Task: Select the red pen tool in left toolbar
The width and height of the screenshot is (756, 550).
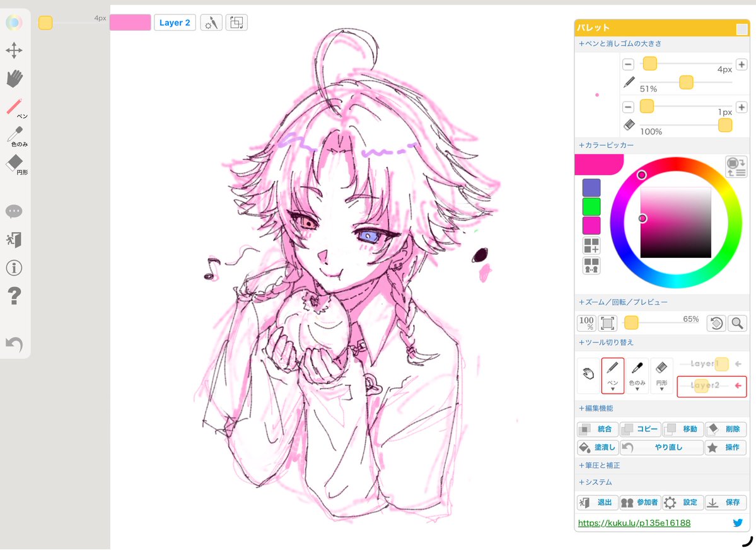Action: [x=16, y=108]
